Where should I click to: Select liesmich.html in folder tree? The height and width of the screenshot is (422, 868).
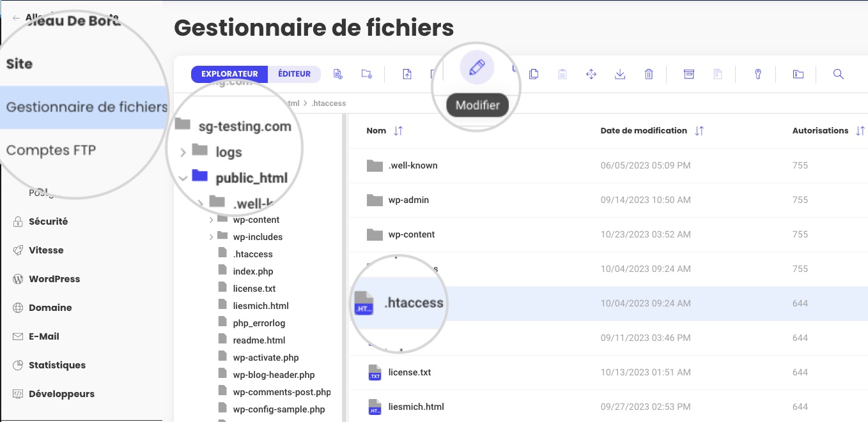(x=261, y=306)
